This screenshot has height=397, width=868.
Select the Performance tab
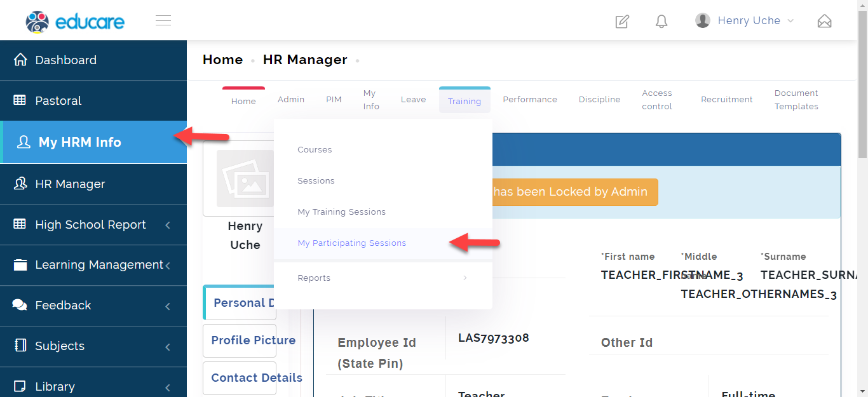pos(530,100)
